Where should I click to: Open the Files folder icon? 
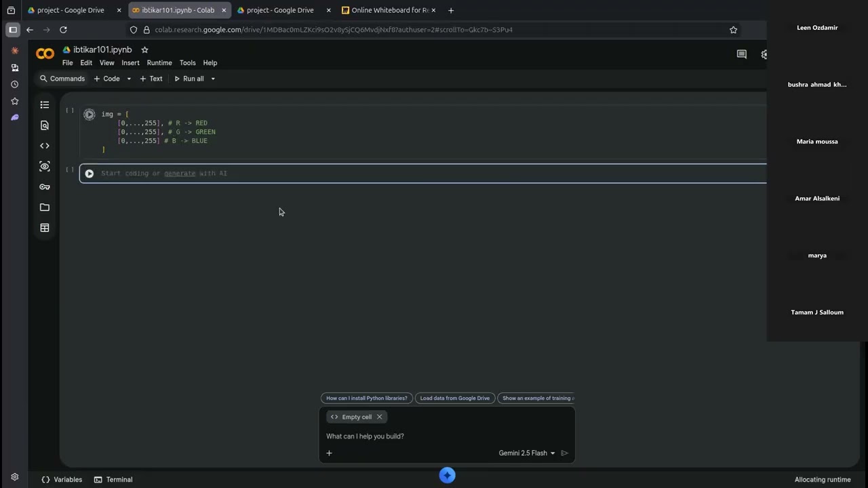(45, 207)
